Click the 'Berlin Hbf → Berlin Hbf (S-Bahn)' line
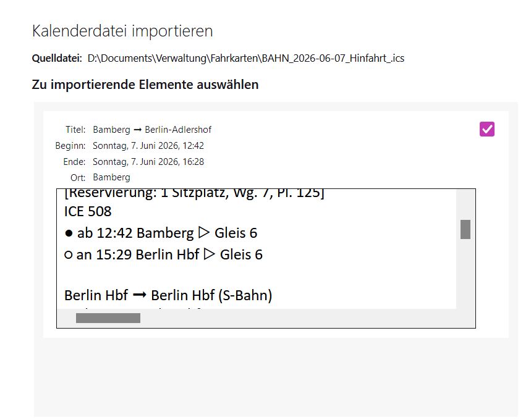 [168, 295]
